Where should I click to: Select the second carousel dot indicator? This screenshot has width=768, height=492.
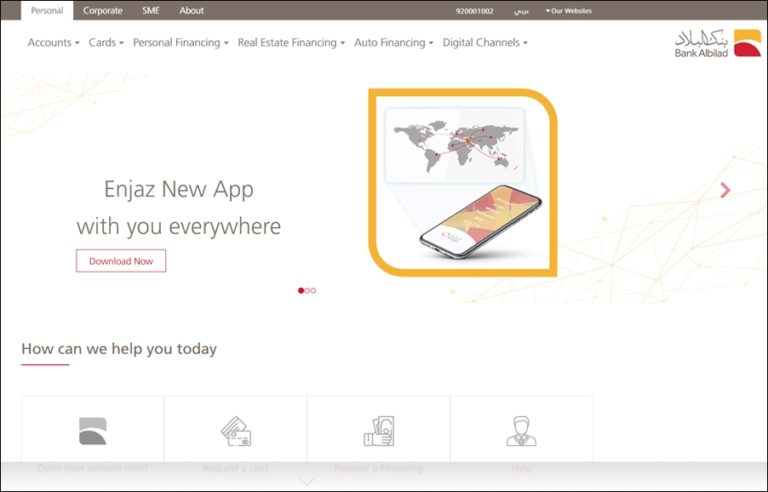tap(307, 290)
